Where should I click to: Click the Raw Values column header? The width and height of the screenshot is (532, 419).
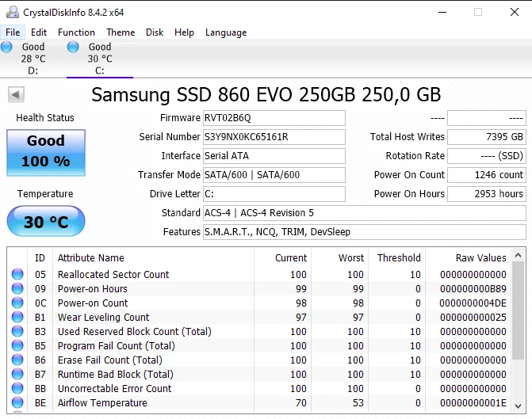click(480, 257)
